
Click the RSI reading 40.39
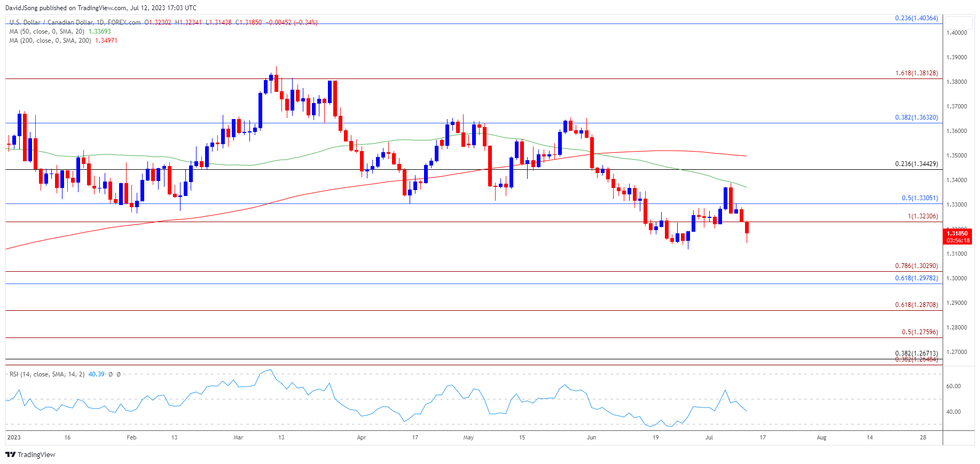pyautogui.click(x=97, y=374)
